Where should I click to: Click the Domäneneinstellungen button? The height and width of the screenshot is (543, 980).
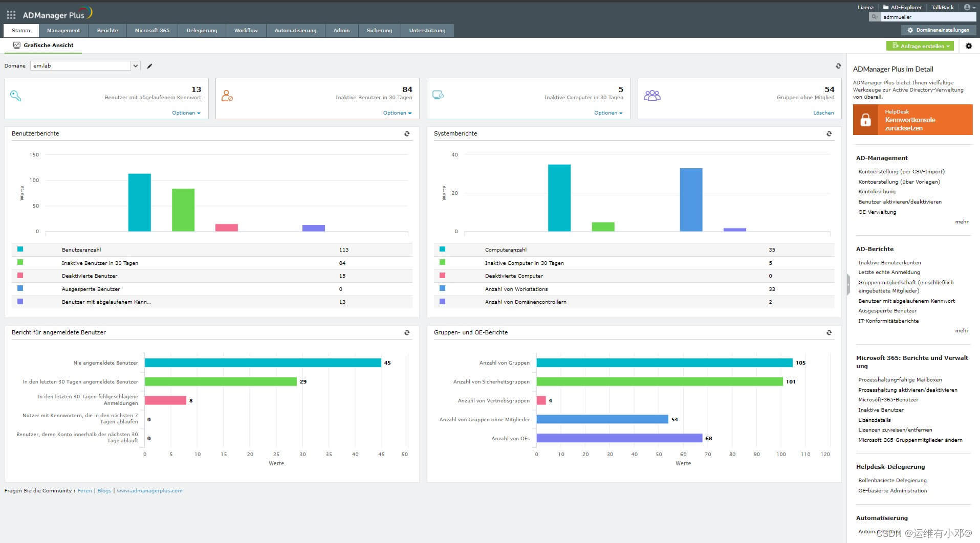click(x=938, y=30)
